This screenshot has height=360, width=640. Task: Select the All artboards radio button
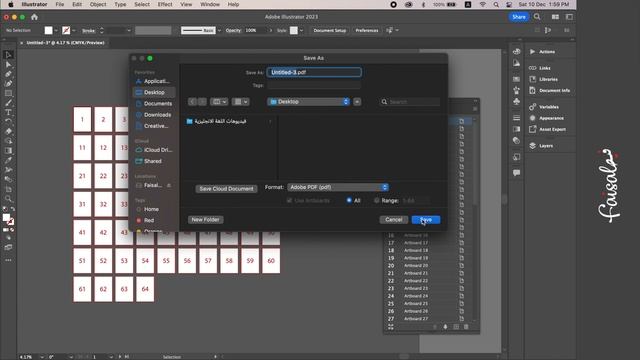[349, 200]
